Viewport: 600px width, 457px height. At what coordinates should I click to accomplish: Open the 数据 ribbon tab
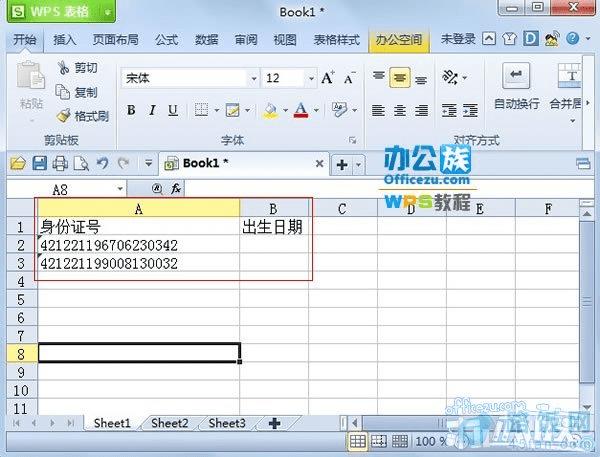click(206, 39)
